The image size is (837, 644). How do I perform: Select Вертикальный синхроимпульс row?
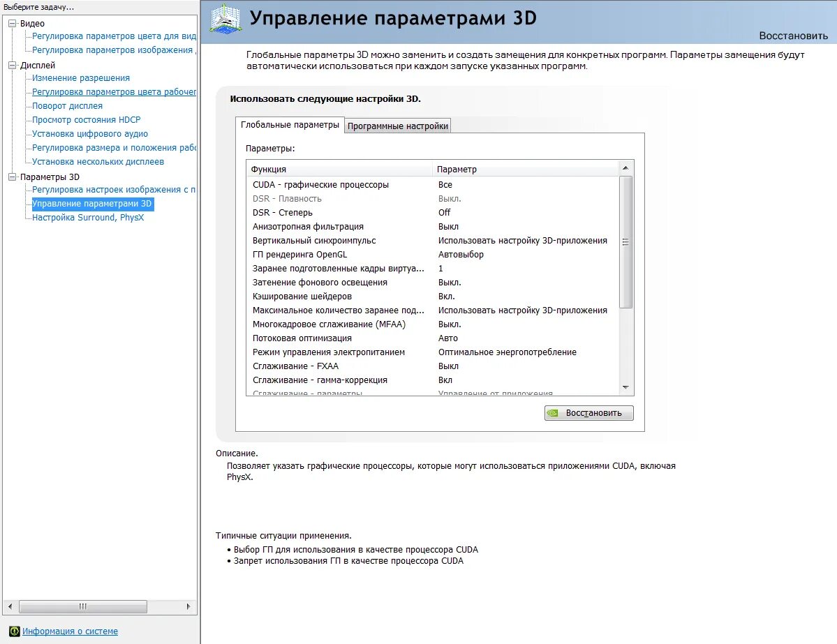pyautogui.click(x=432, y=240)
